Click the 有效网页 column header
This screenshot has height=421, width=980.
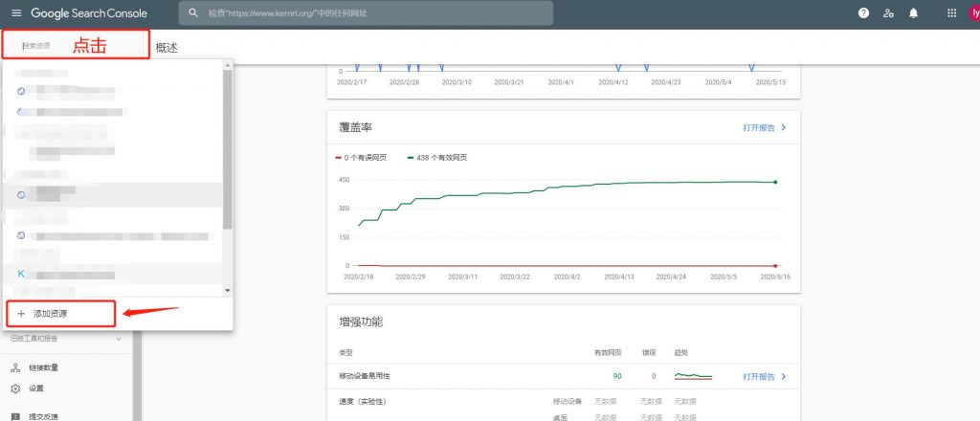coord(608,353)
